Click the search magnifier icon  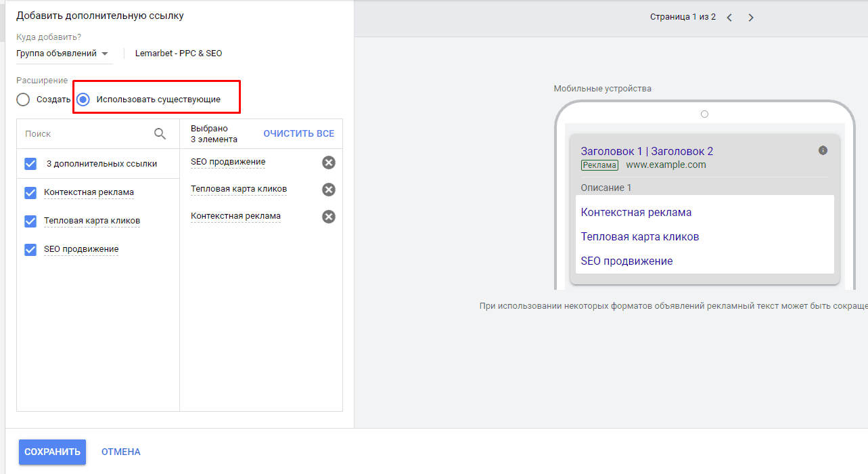[160, 133]
